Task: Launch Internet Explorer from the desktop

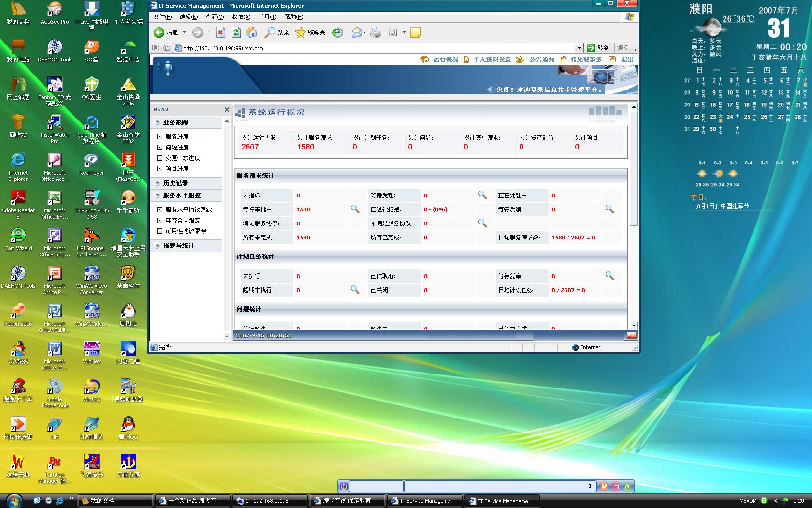Action: [18, 160]
